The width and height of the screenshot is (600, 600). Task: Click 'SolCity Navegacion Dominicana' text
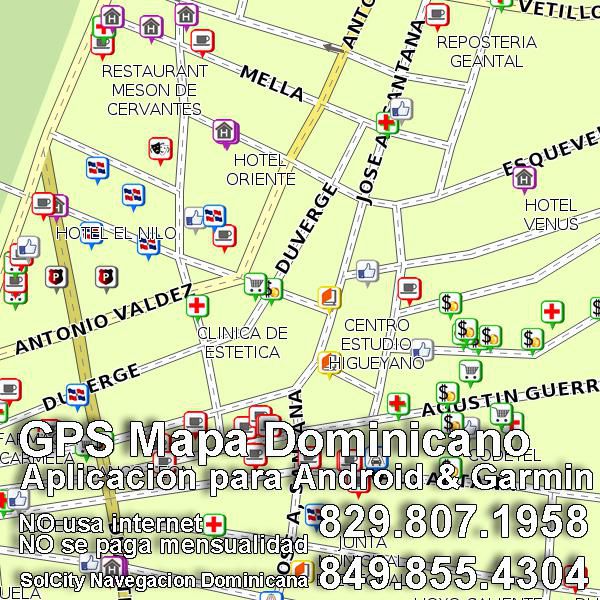[x=164, y=580]
